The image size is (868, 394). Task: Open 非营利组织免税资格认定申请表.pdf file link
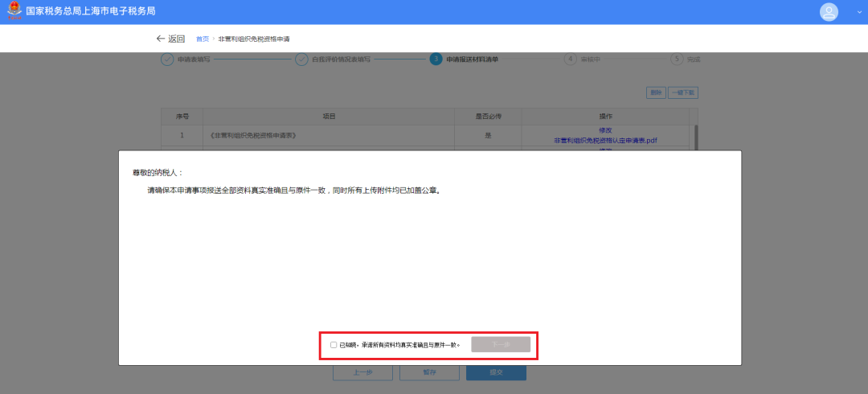605,140
